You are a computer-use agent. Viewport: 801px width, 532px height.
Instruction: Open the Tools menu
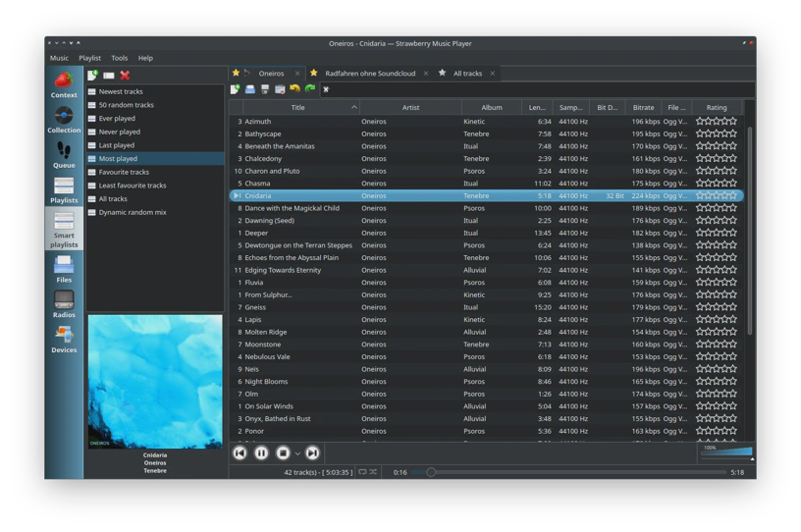120,58
